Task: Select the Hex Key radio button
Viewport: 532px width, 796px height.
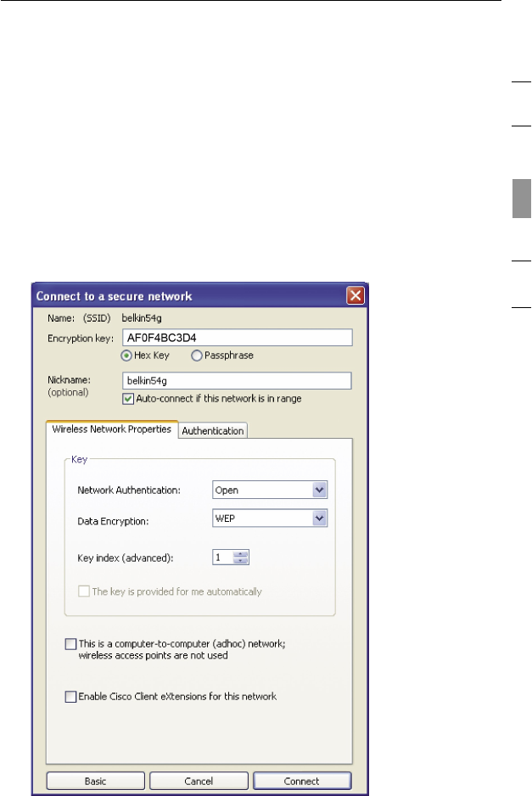Action: point(126,356)
